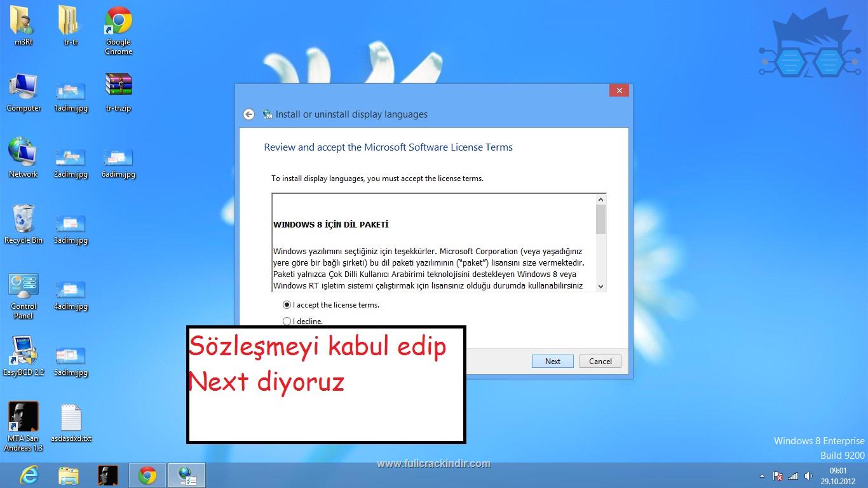Click the license text scroll down arrow

click(600, 286)
